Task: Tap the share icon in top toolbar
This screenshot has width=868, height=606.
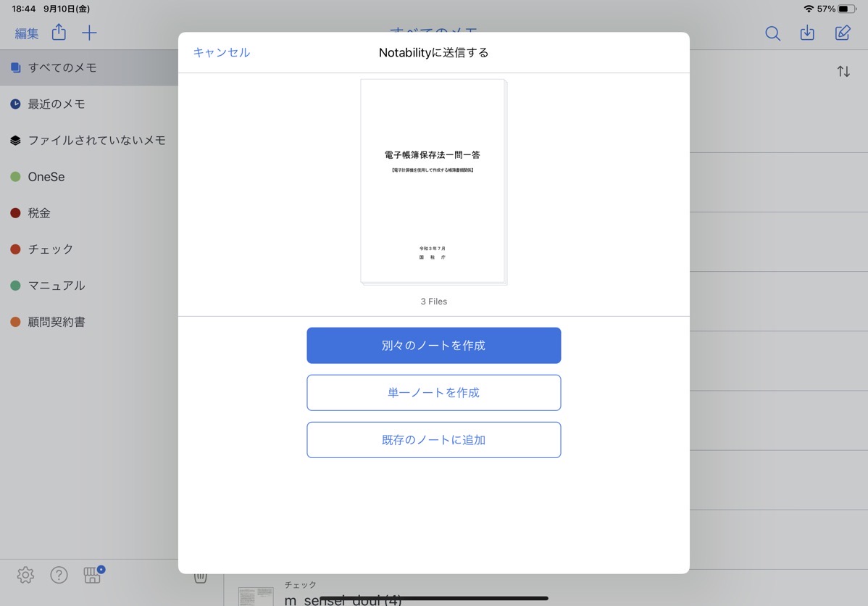Action: click(x=59, y=33)
